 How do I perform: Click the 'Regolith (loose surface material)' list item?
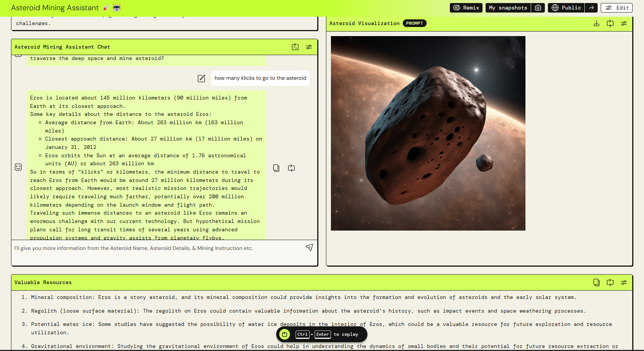(x=309, y=311)
